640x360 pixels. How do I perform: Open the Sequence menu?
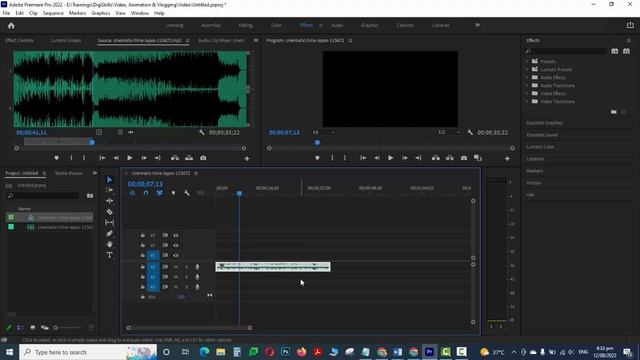pos(53,13)
